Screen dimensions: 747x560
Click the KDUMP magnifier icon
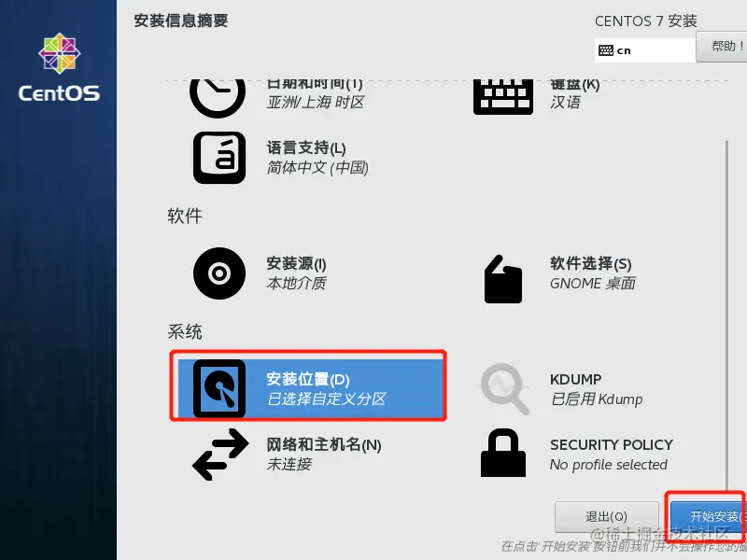click(504, 389)
